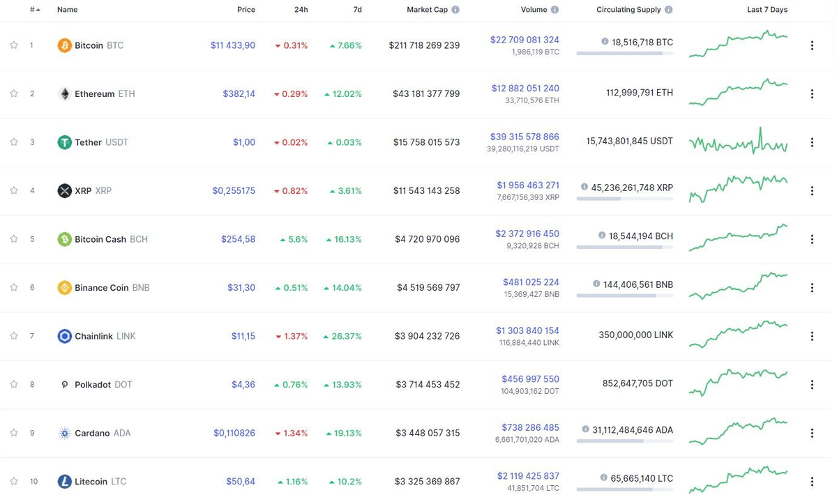The width and height of the screenshot is (837, 504).
Task: Star the Cardano row
Action: 14,433
